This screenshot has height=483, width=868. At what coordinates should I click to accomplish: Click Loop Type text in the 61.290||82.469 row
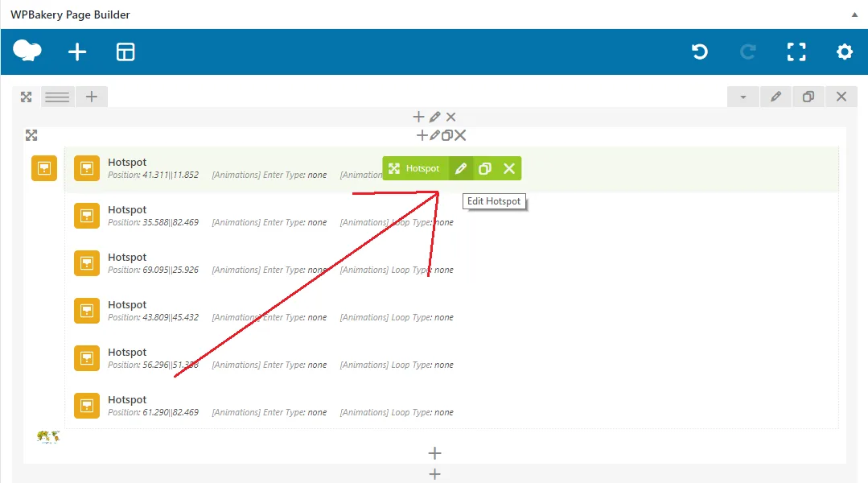pos(397,413)
